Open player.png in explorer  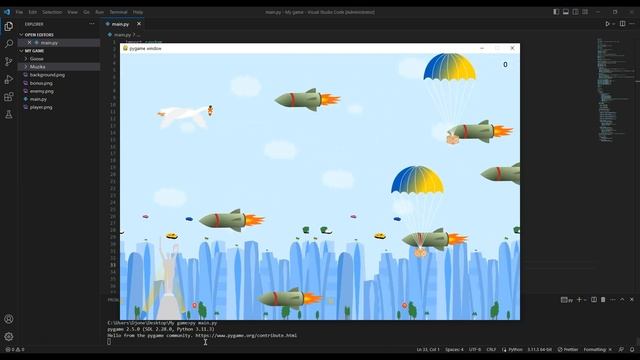tap(41, 107)
